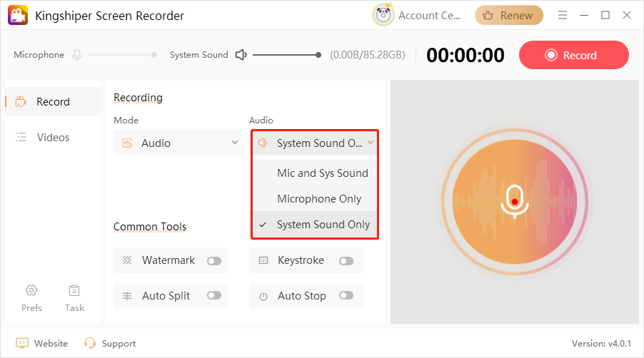The width and height of the screenshot is (644, 358).
Task: Collapse the Audio source dropdown arrow
Action: click(x=371, y=143)
